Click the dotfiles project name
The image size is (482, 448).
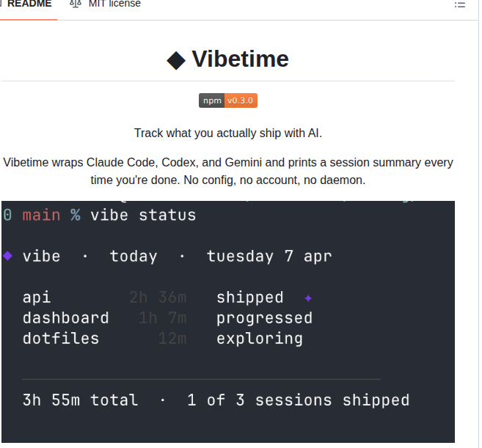[x=61, y=338]
